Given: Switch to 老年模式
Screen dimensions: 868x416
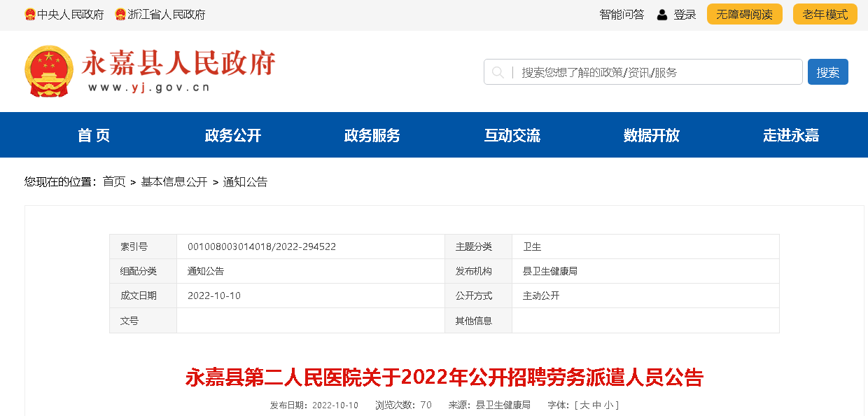Looking at the screenshot, I should 825,14.
